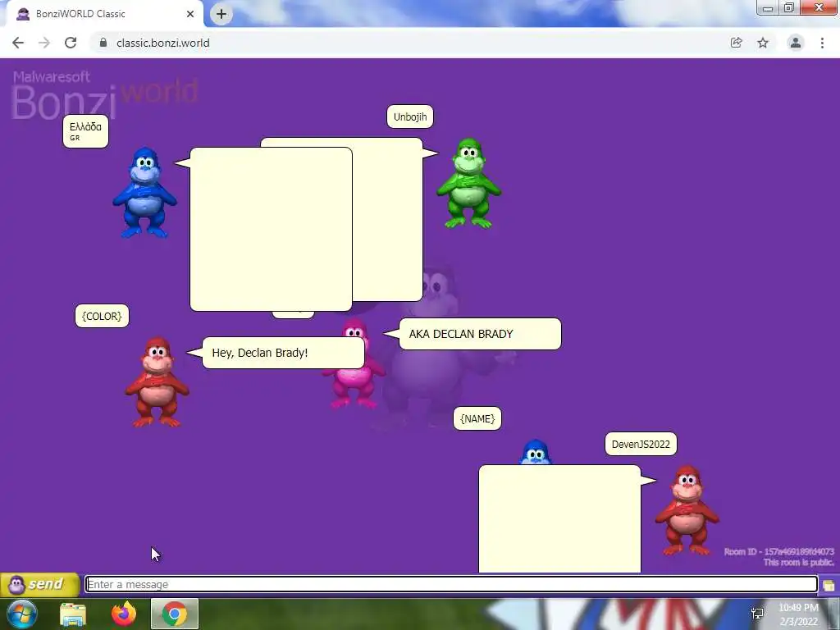Open the Chrome profile avatar menu

pos(796,43)
